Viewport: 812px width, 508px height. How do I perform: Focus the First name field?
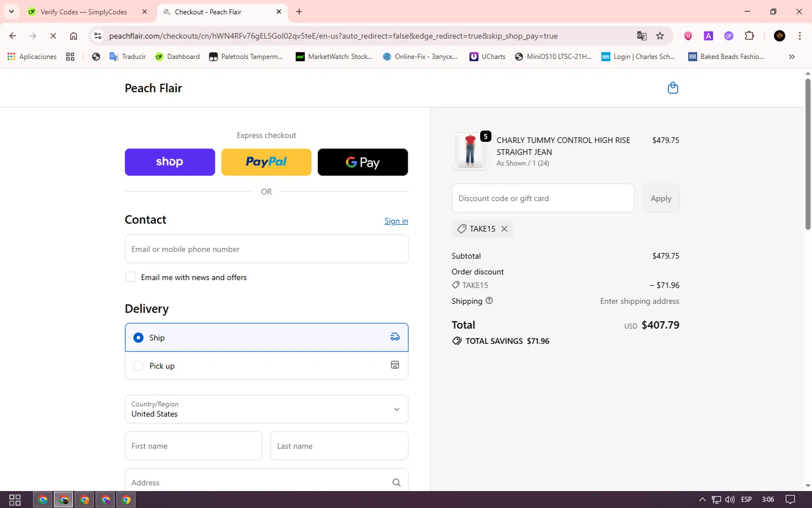(x=193, y=446)
